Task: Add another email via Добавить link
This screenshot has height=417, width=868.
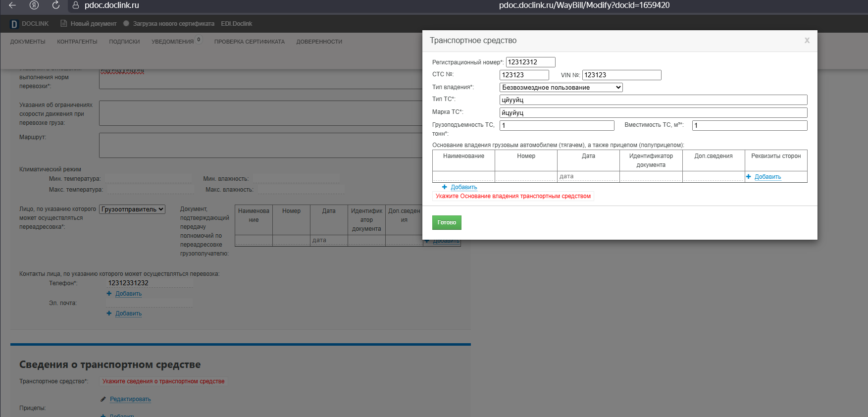Action: pyautogui.click(x=129, y=313)
